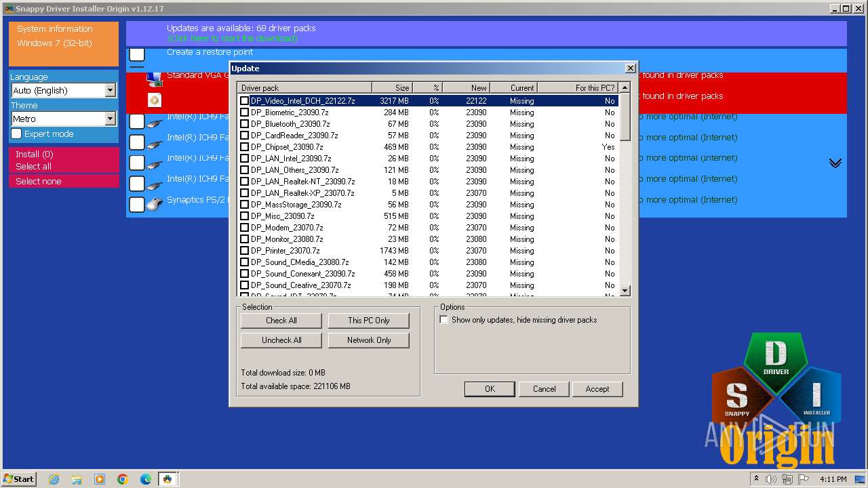Click the Snappy Driver Installer taskbar icon
Image resolution: width=868 pixels, height=488 pixels.
[167, 479]
